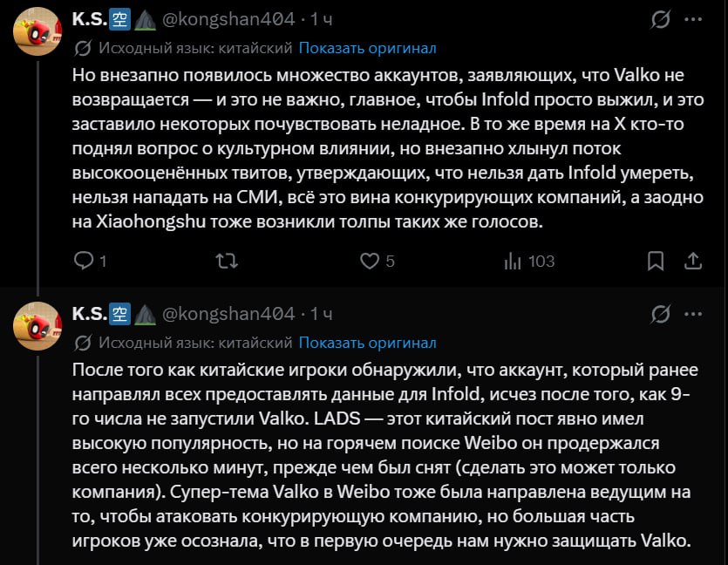Open the reply icon on first tweet
The height and width of the screenshot is (565, 728).
pyautogui.click(x=84, y=261)
